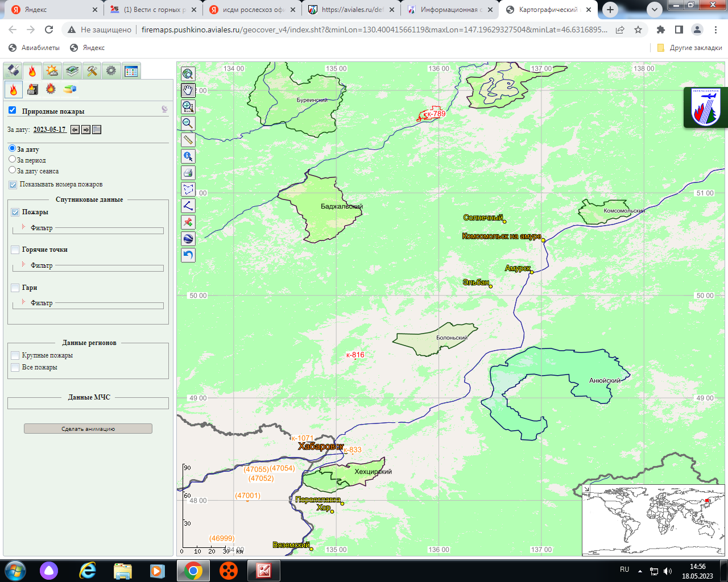728x582 pixels.
Task: Click the 2023-05-17 date link
Action: (49, 130)
